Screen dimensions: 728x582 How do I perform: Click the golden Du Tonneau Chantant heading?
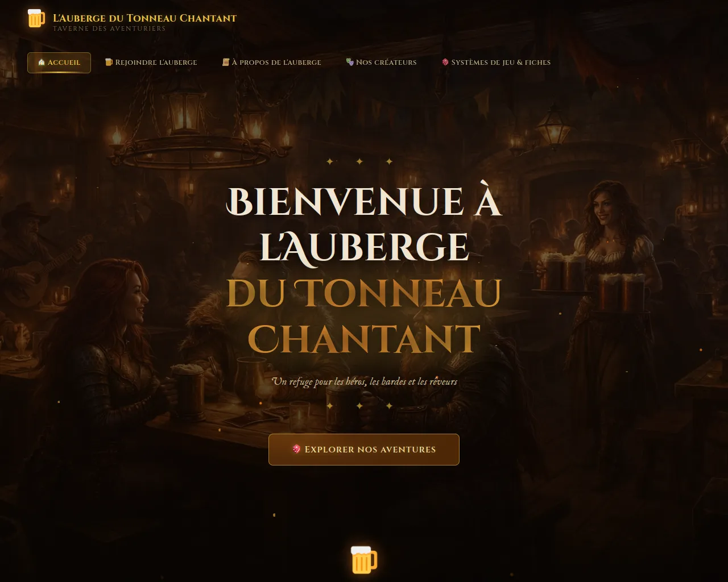click(x=364, y=315)
